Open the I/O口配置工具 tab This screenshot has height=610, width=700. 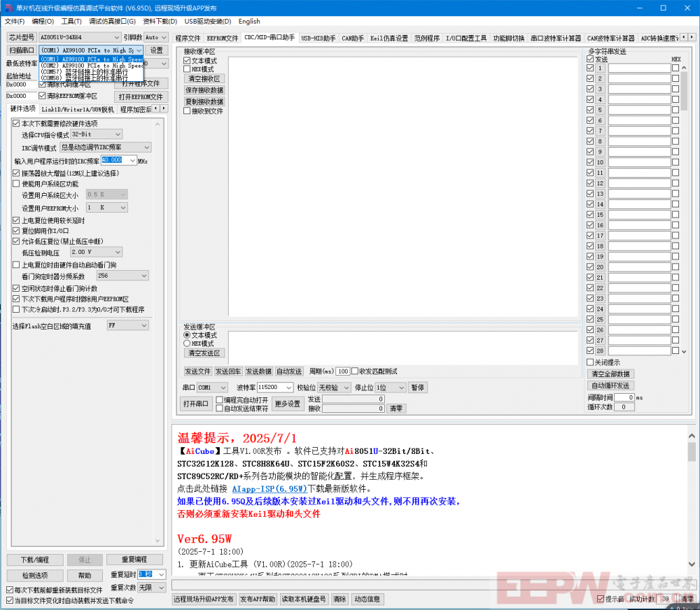pos(466,38)
